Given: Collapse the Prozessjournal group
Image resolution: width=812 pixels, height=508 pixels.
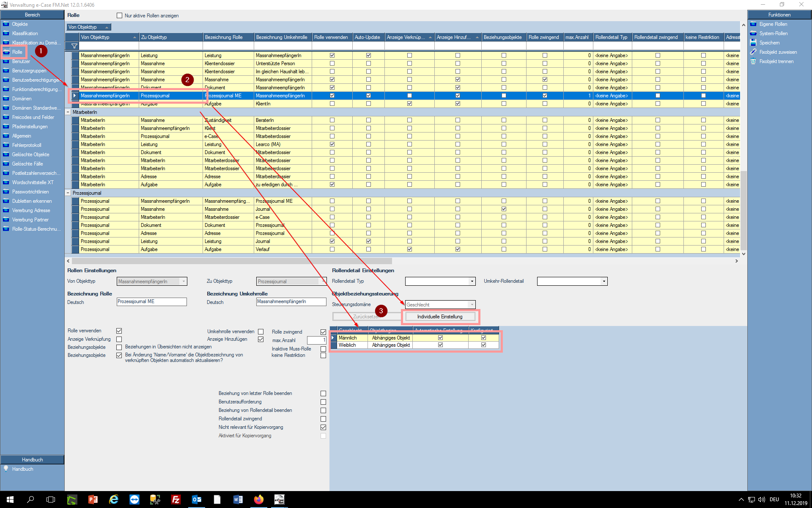Looking at the screenshot, I should click(68, 193).
